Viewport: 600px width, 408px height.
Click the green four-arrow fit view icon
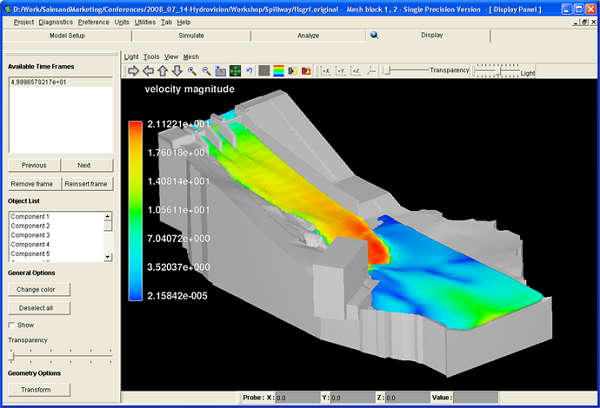pos(235,71)
